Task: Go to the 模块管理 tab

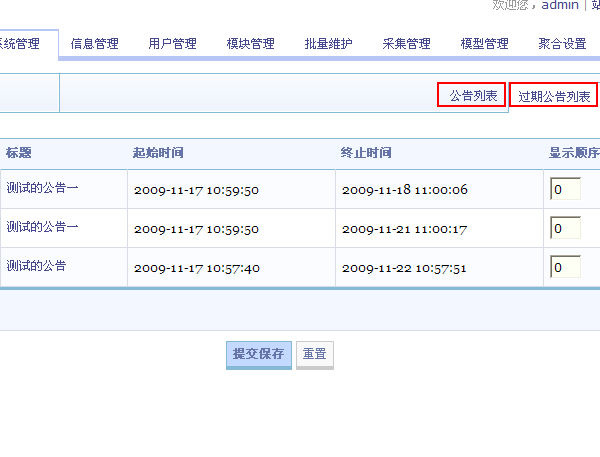Action: click(x=250, y=44)
